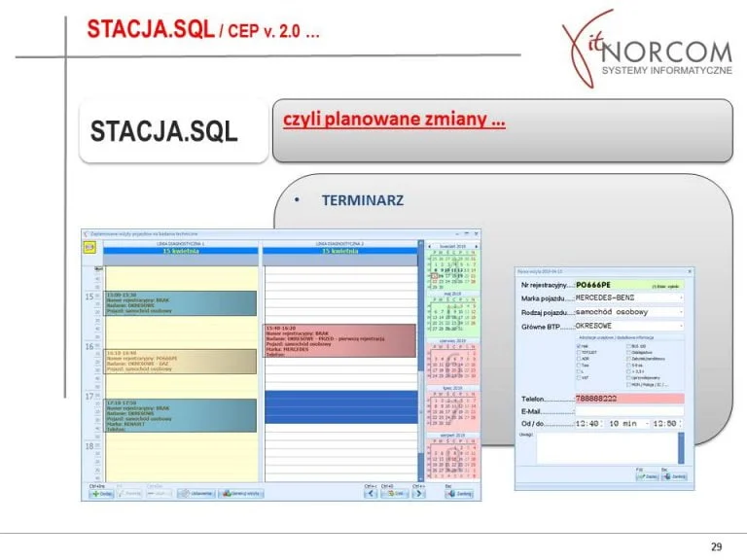Go to previous day with left arrow button

tap(371, 494)
